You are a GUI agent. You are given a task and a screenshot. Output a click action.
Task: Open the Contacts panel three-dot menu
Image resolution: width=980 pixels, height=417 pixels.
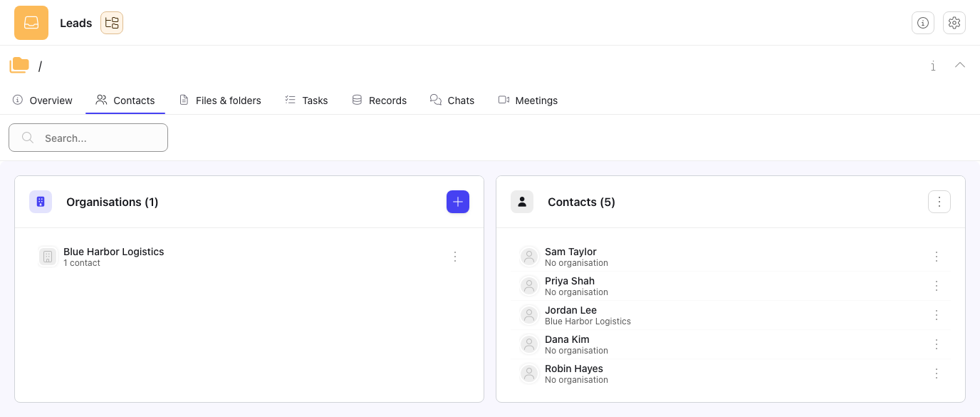point(939,202)
